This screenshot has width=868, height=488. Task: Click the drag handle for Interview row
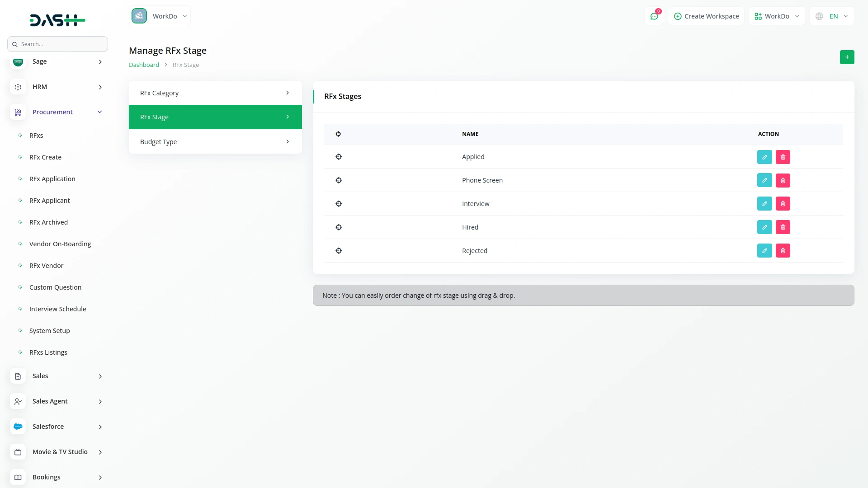pos(339,204)
